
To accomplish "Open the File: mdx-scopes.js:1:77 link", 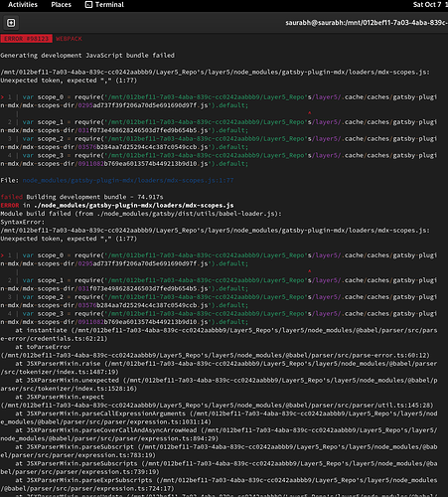I will click(128, 180).
